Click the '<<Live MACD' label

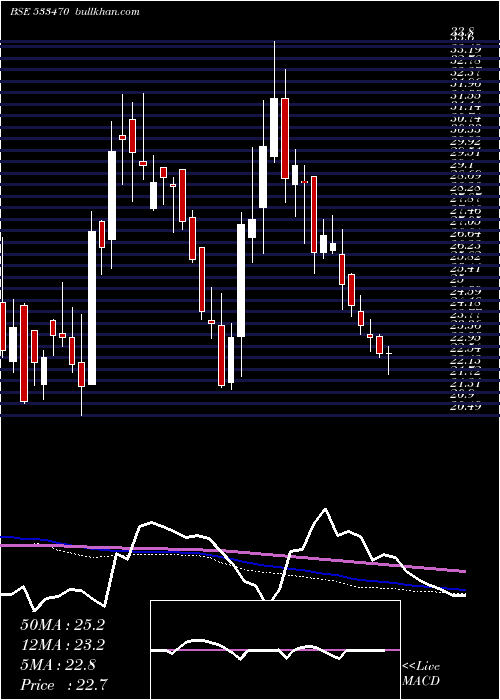point(421,674)
